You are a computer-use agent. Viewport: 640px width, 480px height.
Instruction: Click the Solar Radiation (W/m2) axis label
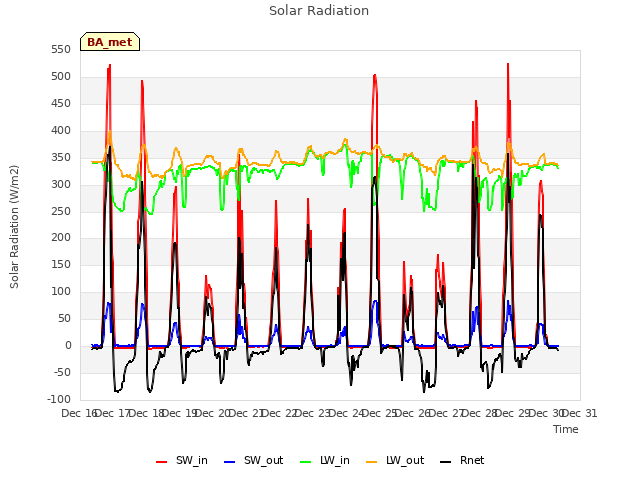(x=14, y=227)
